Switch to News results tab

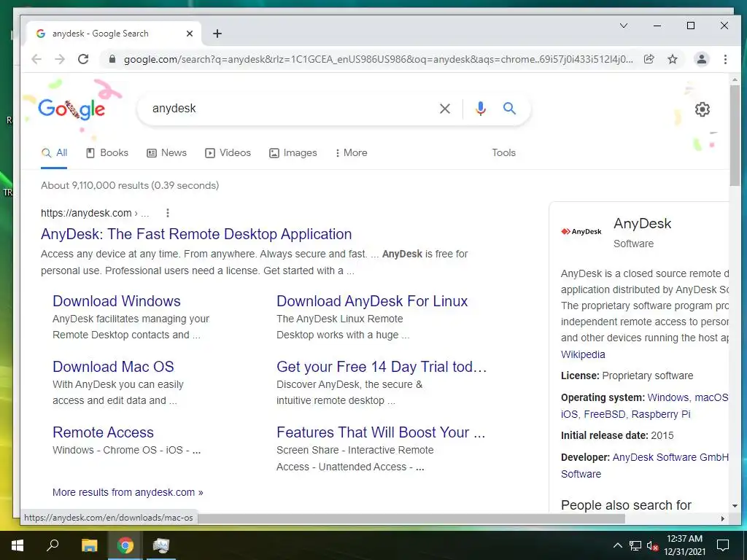point(167,153)
